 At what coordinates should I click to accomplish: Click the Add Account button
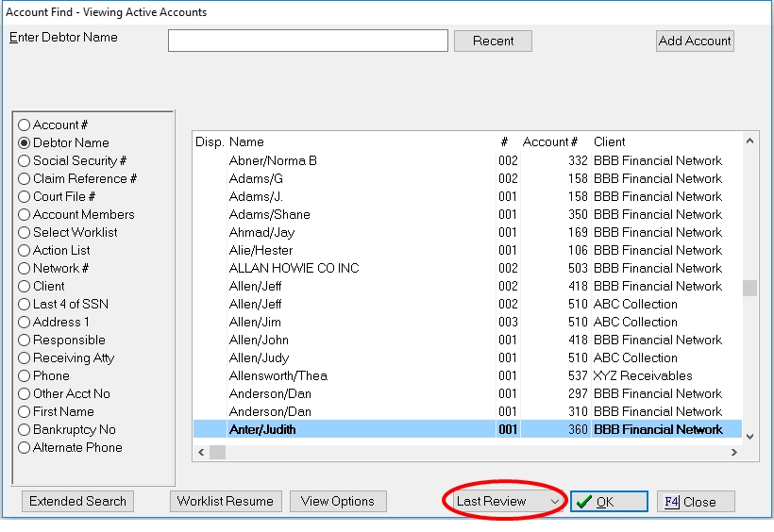[695, 41]
